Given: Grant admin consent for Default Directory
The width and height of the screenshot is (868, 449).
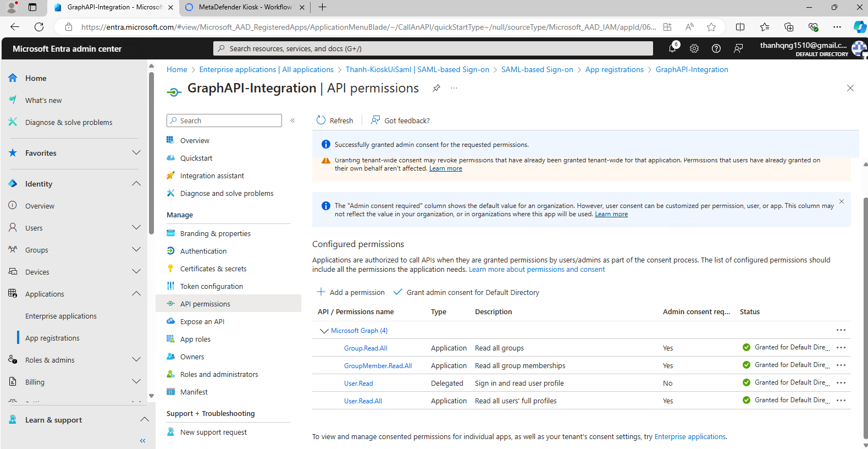Looking at the screenshot, I should coord(466,292).
